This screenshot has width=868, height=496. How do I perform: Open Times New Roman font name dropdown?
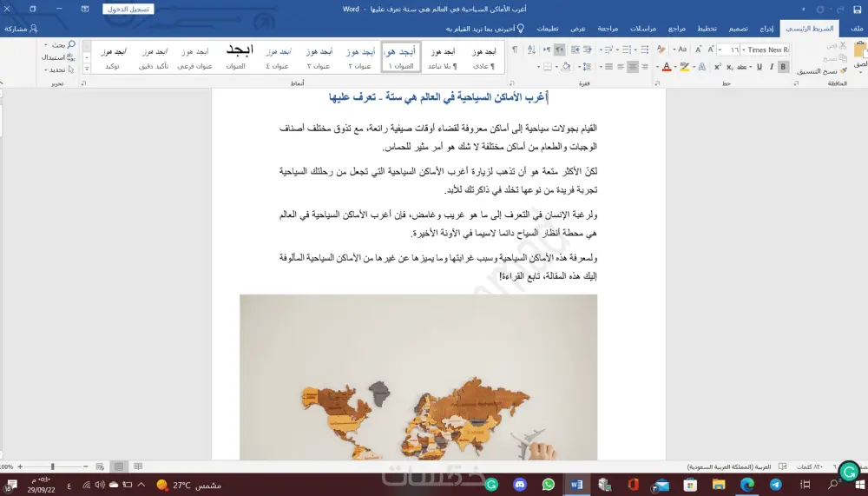point(744,50)
